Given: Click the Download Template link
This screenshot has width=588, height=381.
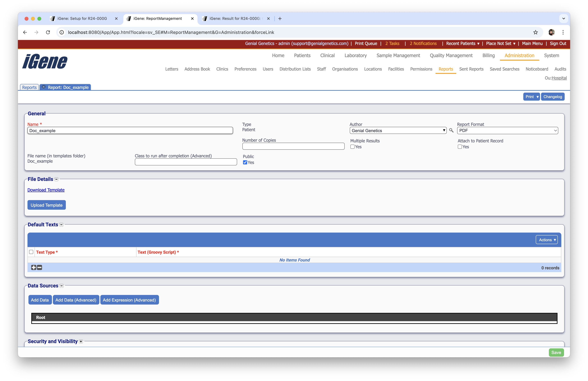Looking at the screenshot, I should (x=46, y=190).
